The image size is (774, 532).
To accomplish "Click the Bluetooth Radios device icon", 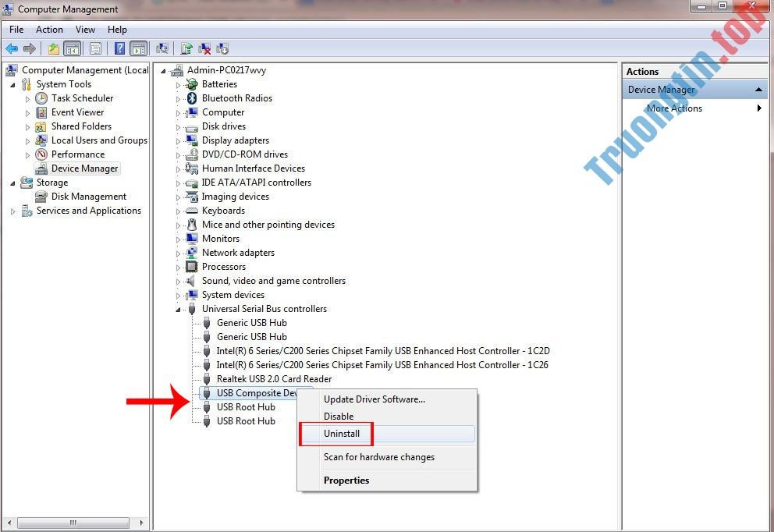I will pos(192,98).
